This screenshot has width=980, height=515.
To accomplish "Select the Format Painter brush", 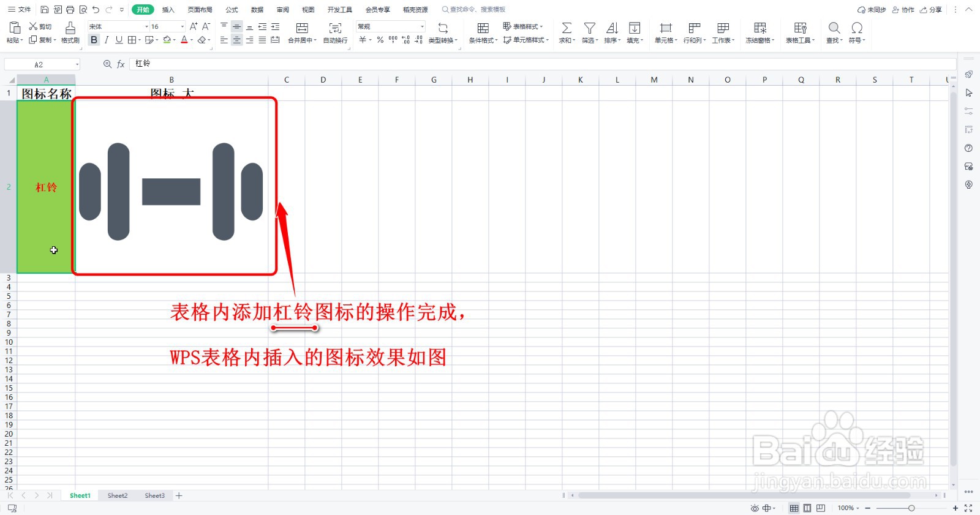I will (70, 28).
